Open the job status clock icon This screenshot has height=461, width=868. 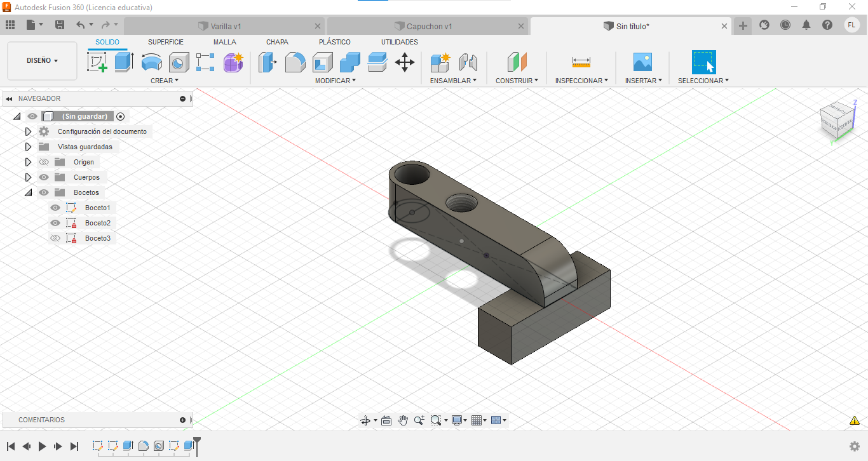[x=785, y=25]
